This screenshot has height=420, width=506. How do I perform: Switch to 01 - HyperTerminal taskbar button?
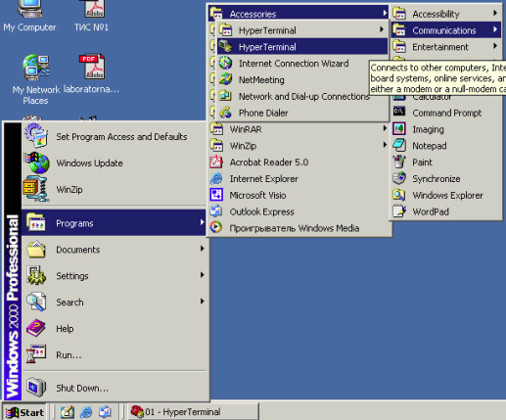point(193,412)
